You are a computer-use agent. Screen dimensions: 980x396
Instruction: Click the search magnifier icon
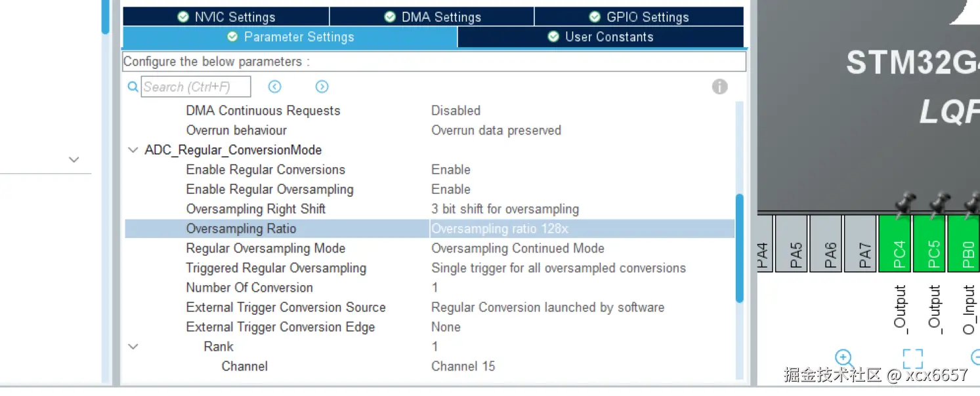(x=133, y=87)
